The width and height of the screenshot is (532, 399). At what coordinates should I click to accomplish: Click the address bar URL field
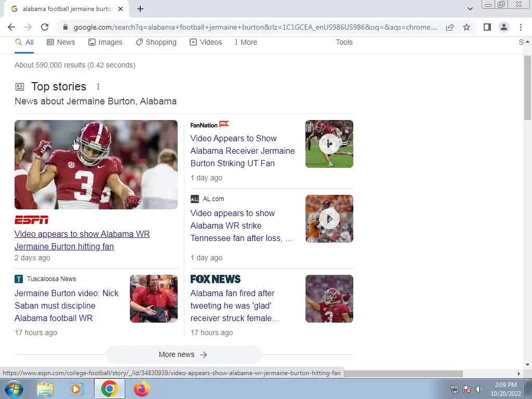[255, 27]
